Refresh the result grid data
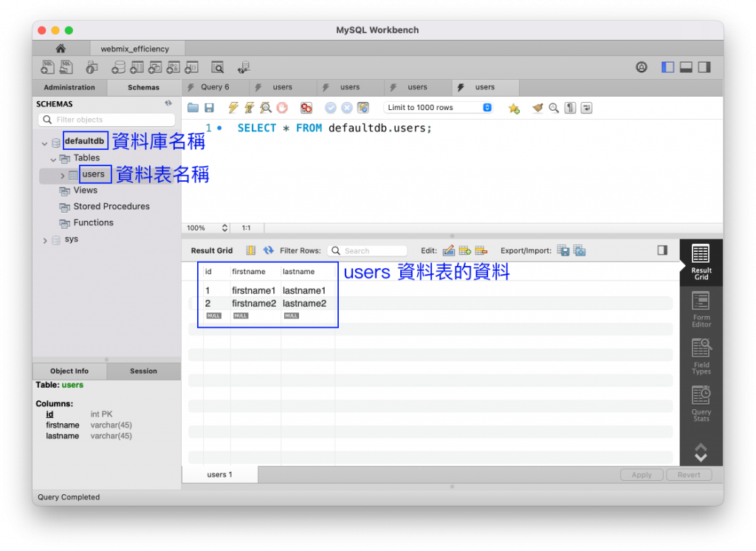 pyautogui.click(x=269, y=250)
